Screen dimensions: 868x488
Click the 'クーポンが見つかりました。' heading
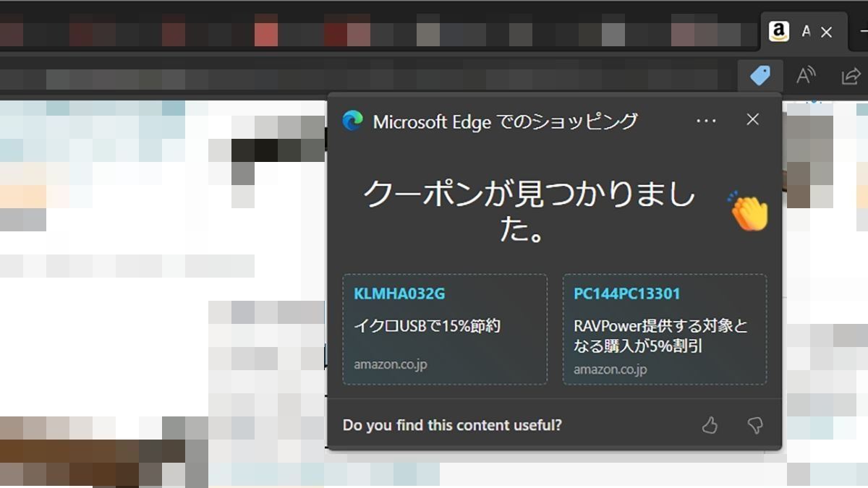point(529,211)
